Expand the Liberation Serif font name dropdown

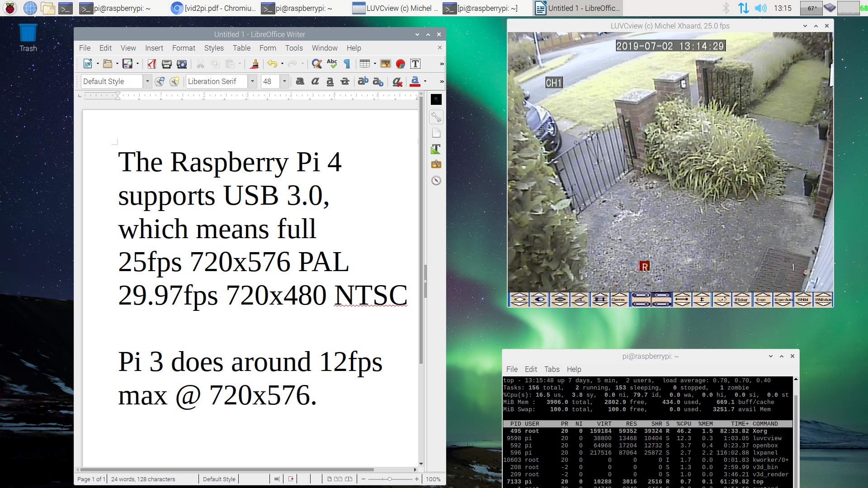tap(252, 82)
